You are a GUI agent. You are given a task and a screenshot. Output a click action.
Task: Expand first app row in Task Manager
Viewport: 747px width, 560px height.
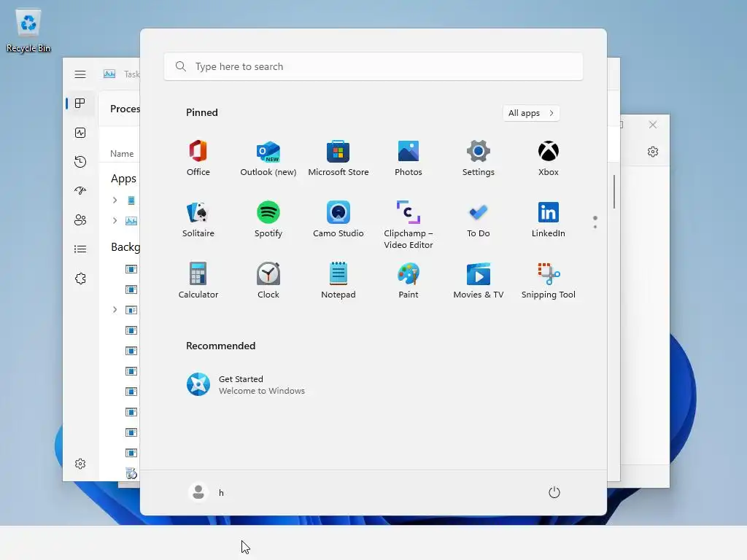pyautogui.click(x=115, y=200)
